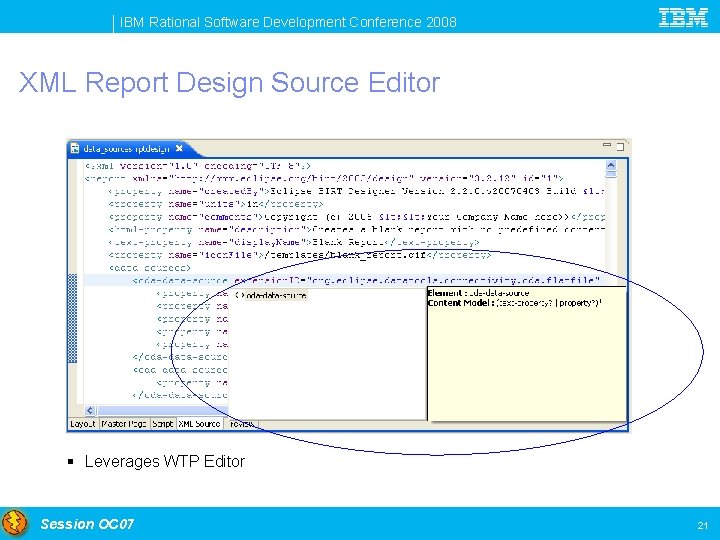Minimize the editor pane
Viewport: 720px width, 540px height.
coord(607,145)
